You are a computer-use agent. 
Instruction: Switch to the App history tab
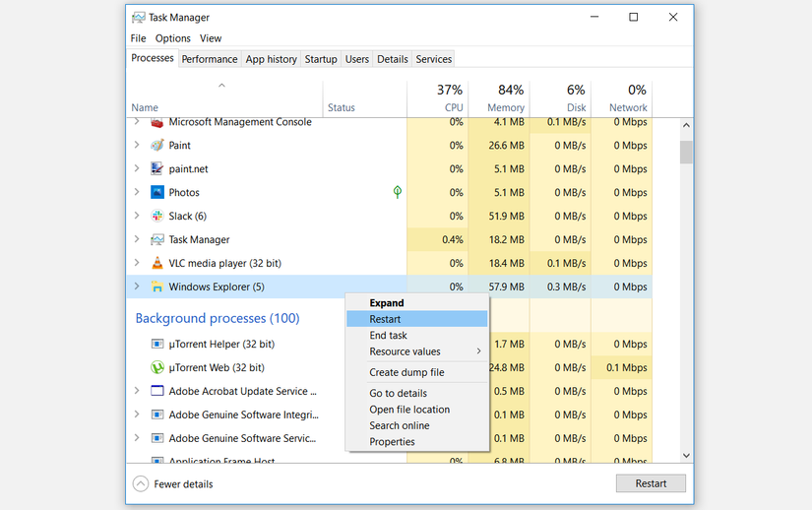272,59
